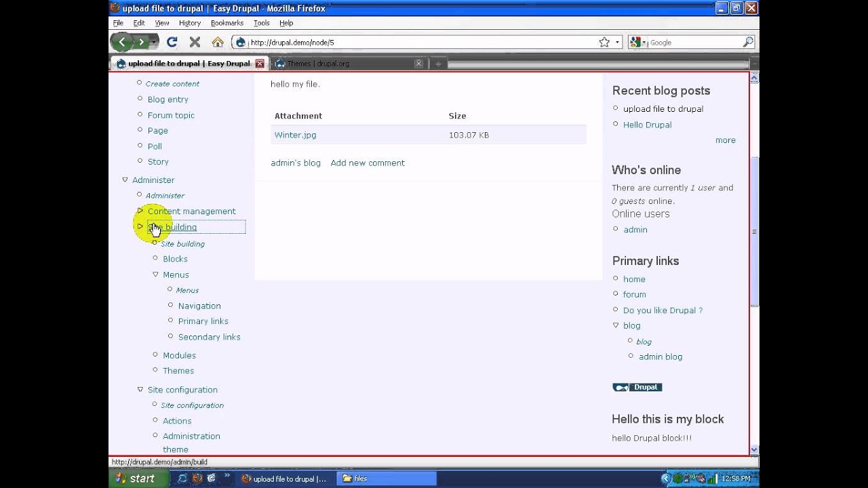Open the admin's blog link

[x=296, y=163]
